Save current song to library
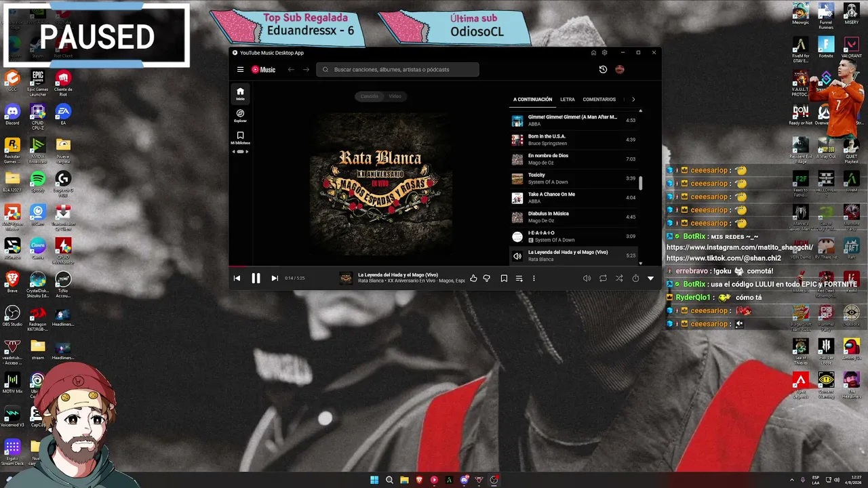This screenshot has height=488, width=868. 504,278
